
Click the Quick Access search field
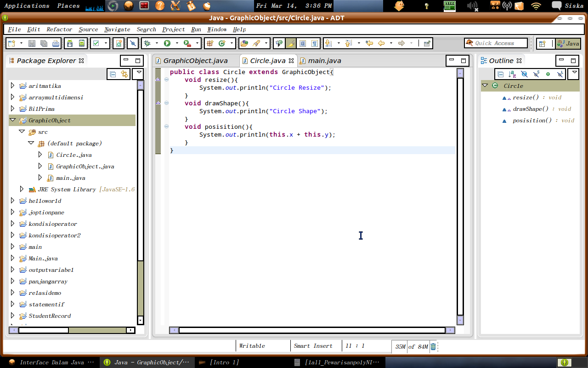[x=498, y=42]
